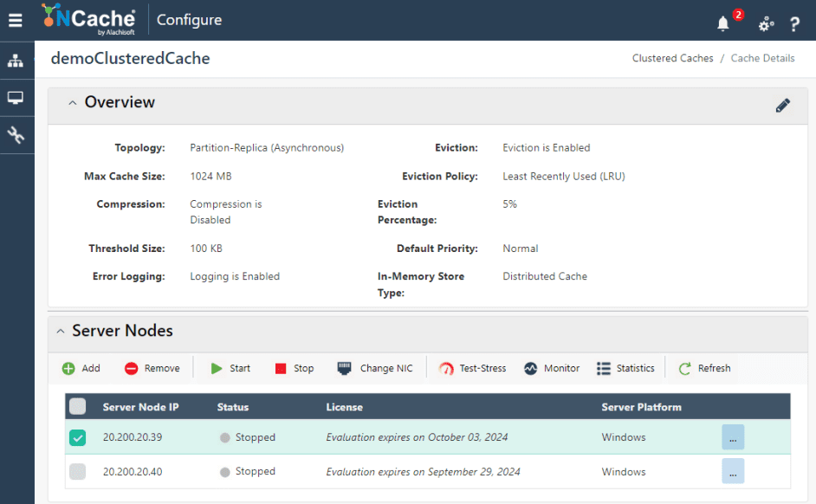The image size is (816, 504).
Task: Sort by License column header
Action: [x=345, y=407]
